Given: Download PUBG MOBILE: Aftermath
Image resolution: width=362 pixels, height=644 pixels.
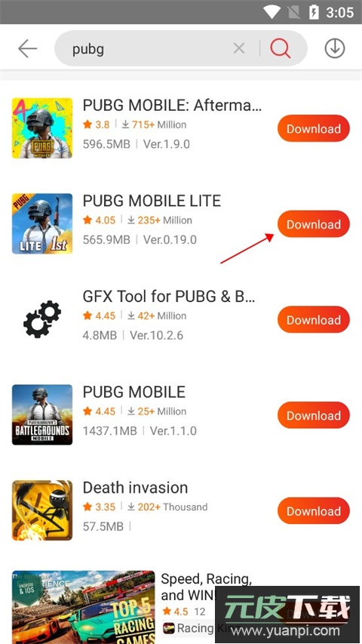Looking at the screenshot, I should click(x=314, y=128).
